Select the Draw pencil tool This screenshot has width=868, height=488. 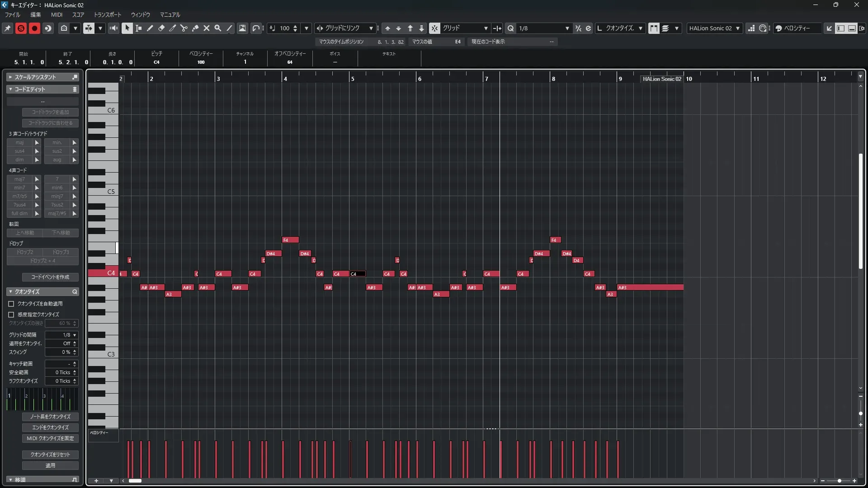click(150, 28)
